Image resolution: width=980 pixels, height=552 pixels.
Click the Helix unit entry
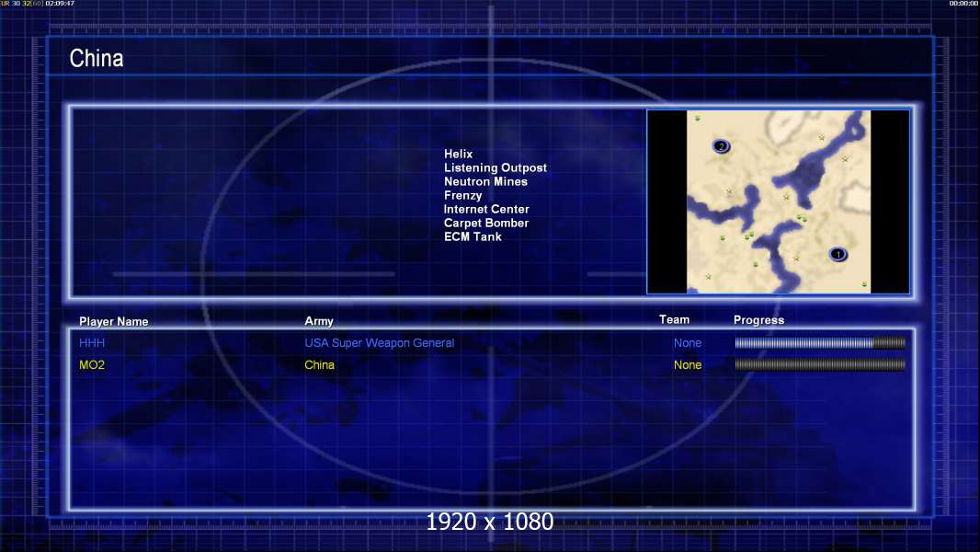tap(458, 154)
